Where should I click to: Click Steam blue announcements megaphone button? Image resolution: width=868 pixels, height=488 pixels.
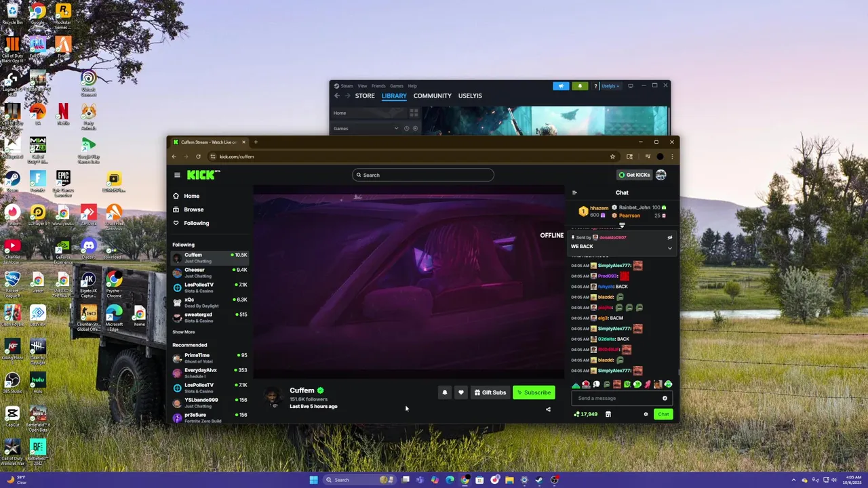click(x=561, y=86)
